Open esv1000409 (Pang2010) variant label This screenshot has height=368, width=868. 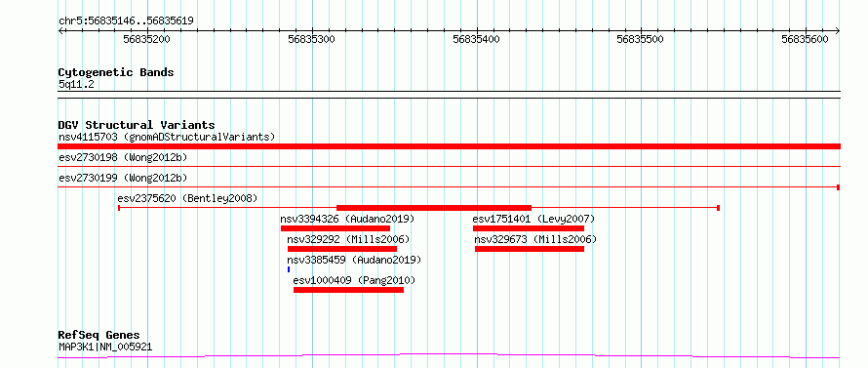tap(354, 280)
